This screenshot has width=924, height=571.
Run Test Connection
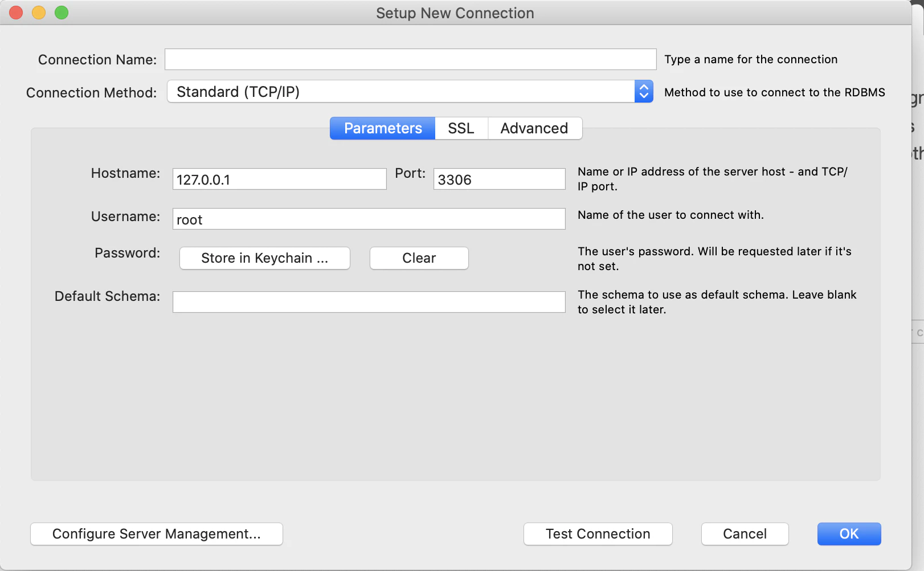pyautogui.click(x=598, y=534)
